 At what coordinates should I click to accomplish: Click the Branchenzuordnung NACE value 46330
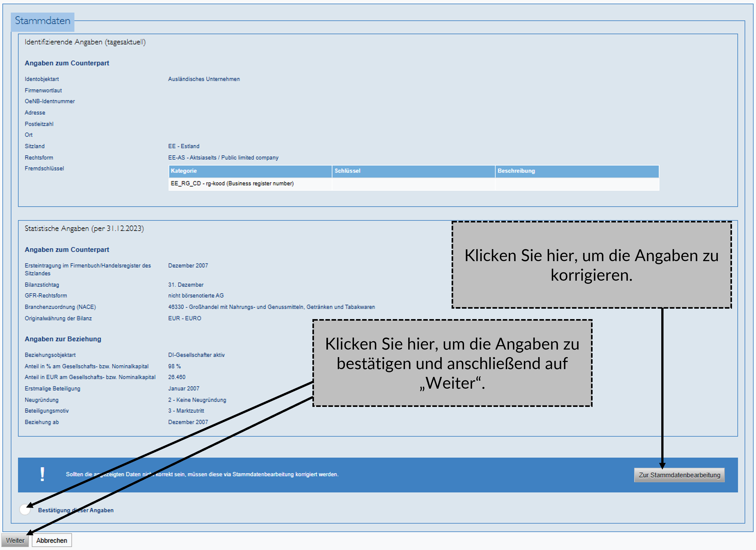(271, 307)
